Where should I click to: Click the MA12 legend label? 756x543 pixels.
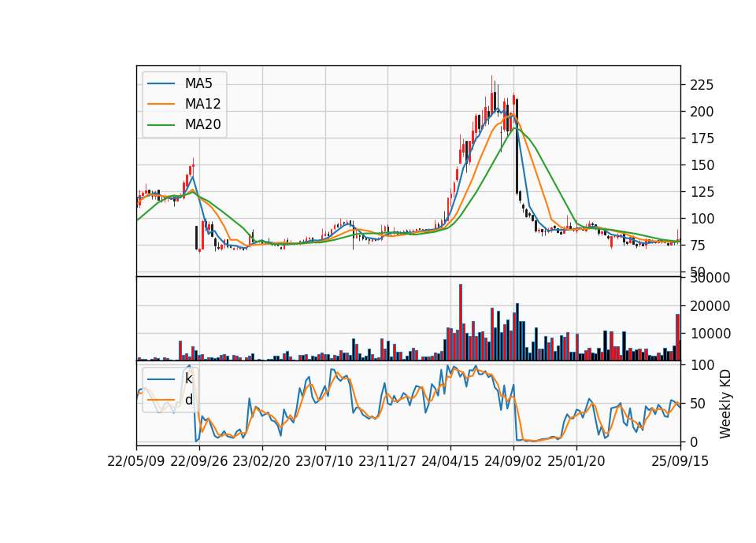[202, 104]
